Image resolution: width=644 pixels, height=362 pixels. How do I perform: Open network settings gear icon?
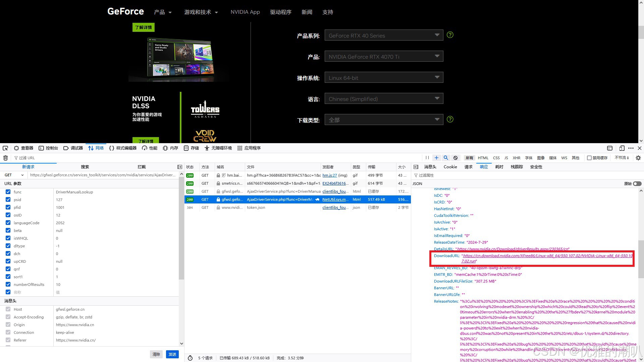pyautogui.click(x=638, y=158)
